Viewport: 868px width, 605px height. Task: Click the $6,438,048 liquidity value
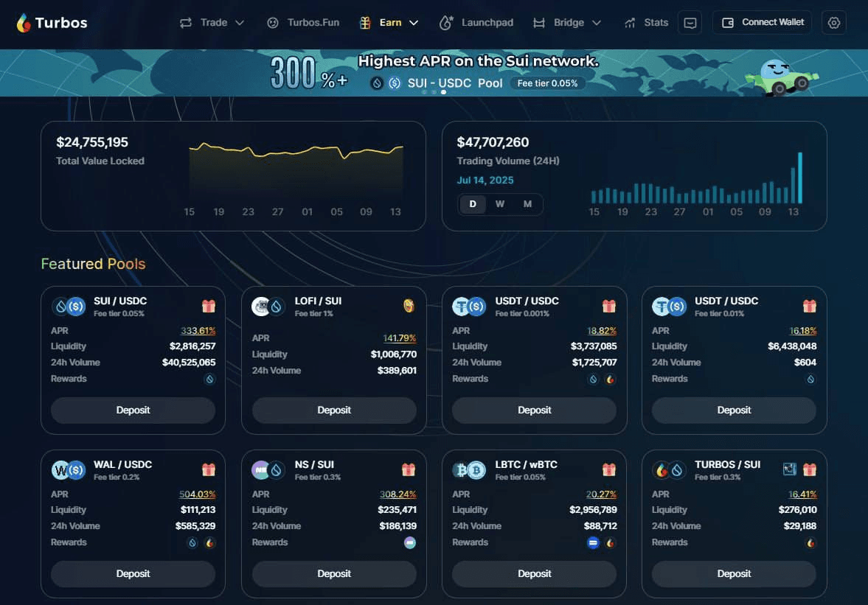click(x=792, y=347)
